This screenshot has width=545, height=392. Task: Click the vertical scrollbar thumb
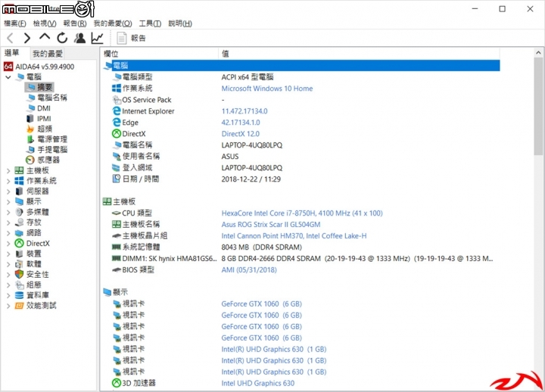[538, 107]
